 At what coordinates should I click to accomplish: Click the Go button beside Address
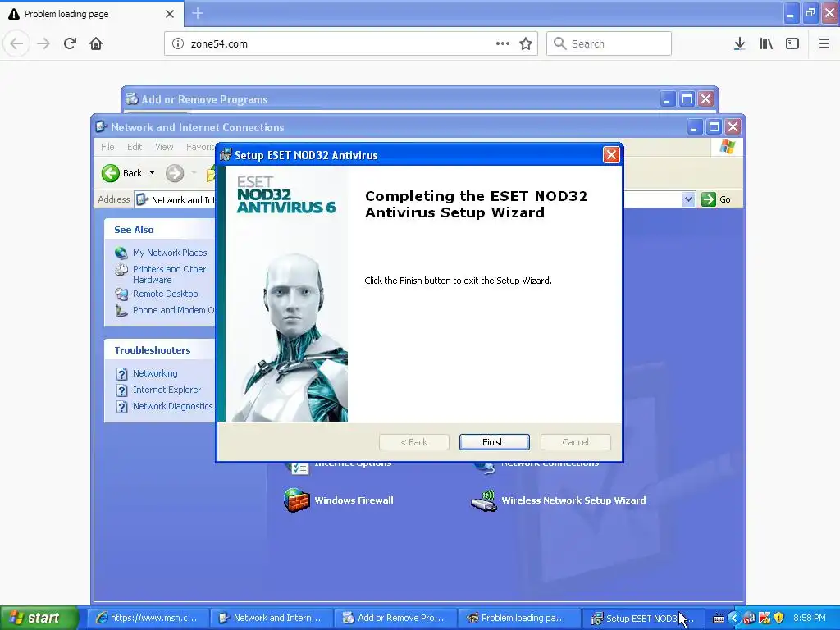(x=717, y=199)
